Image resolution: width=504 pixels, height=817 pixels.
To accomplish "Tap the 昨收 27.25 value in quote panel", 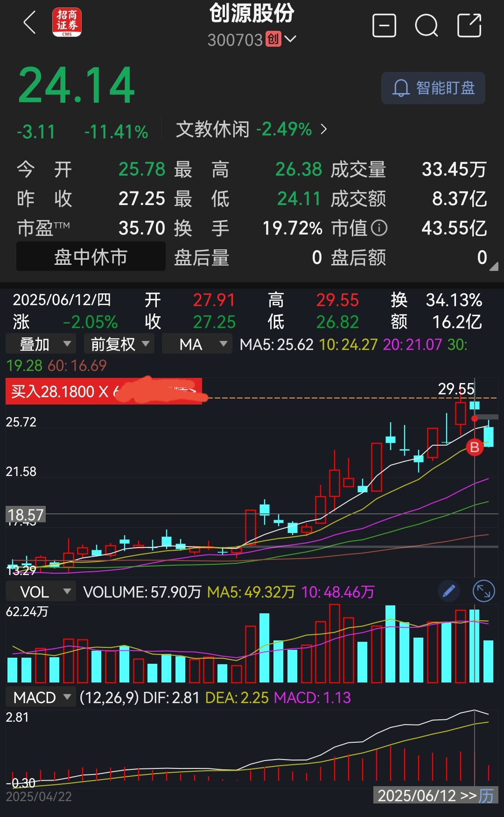I will click(142, 199).
